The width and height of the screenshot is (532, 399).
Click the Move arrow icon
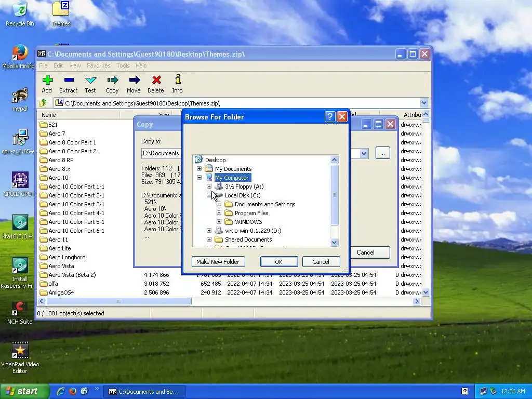coord(135,80)
